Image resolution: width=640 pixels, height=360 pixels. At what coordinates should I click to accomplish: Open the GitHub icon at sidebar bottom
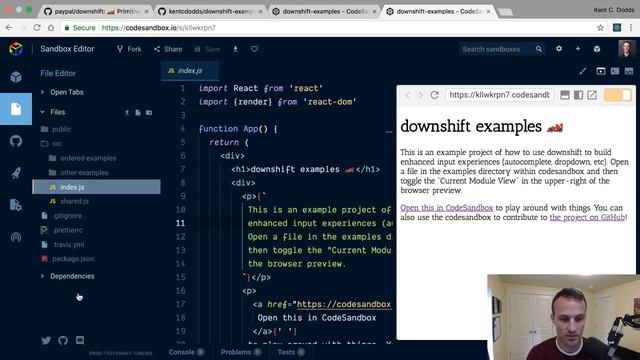click(63, 340)
